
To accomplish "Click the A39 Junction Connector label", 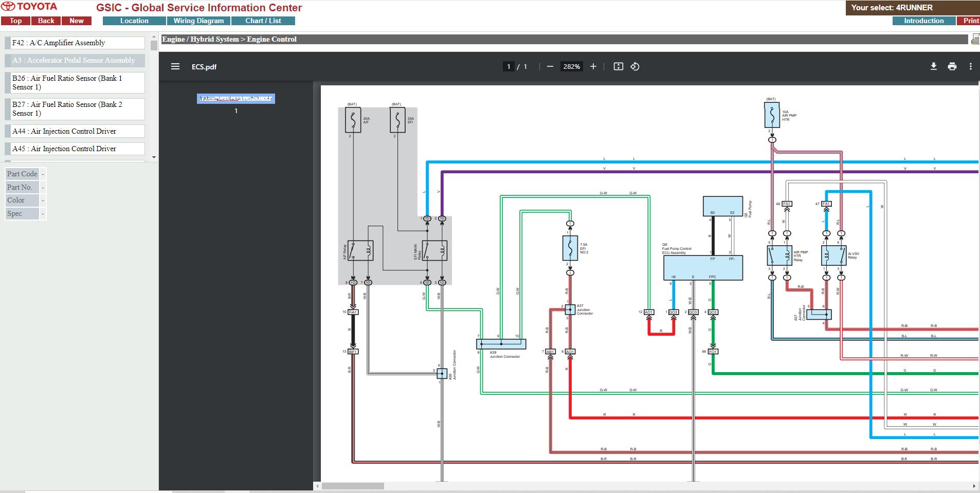I will [504, 355].
